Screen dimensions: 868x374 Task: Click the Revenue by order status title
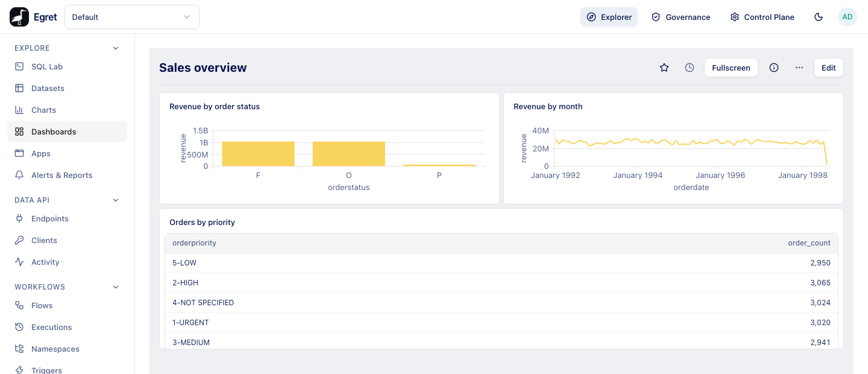coord(215,107)
